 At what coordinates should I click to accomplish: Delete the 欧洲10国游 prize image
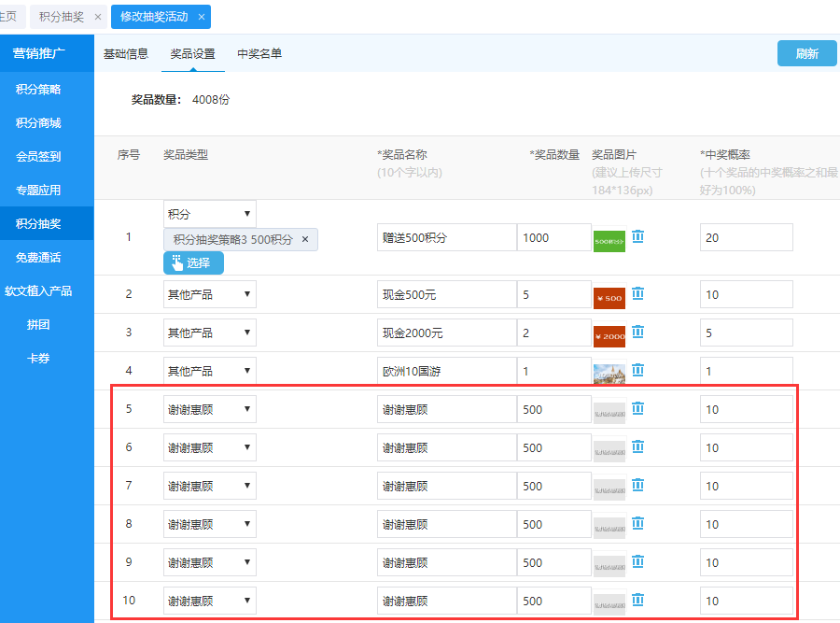click(638, 371)
